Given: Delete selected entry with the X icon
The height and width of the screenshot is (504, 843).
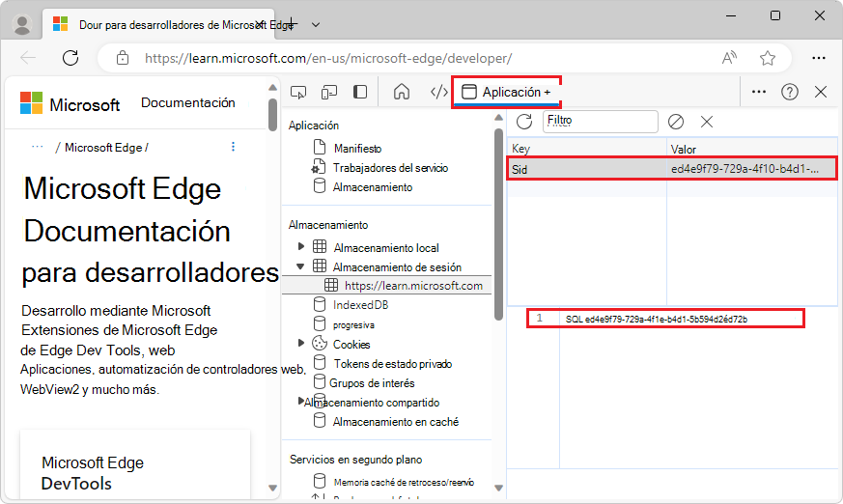Looking at the screenshot, I should pos(707,122).
